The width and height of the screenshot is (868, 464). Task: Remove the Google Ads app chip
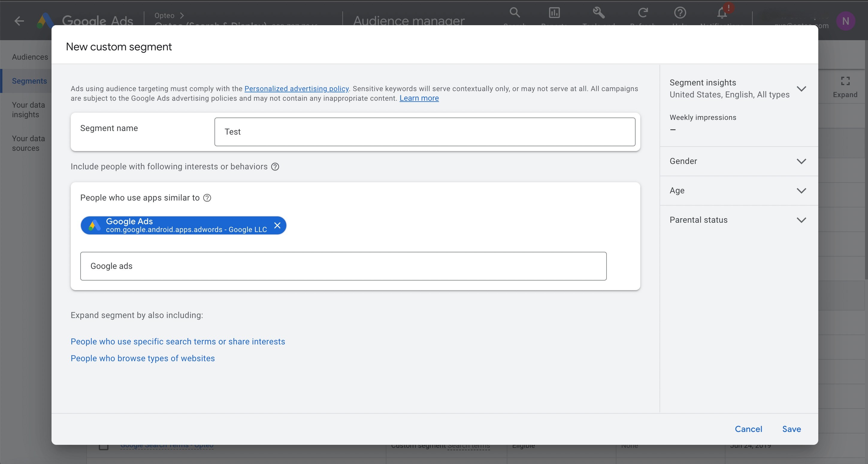click(277, 226)
